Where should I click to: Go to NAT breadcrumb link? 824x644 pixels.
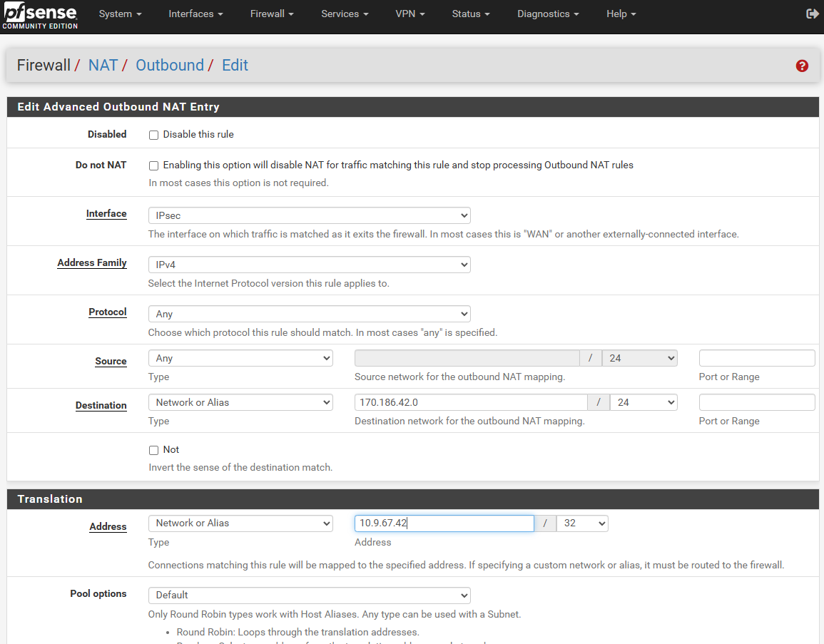point(103,66)
